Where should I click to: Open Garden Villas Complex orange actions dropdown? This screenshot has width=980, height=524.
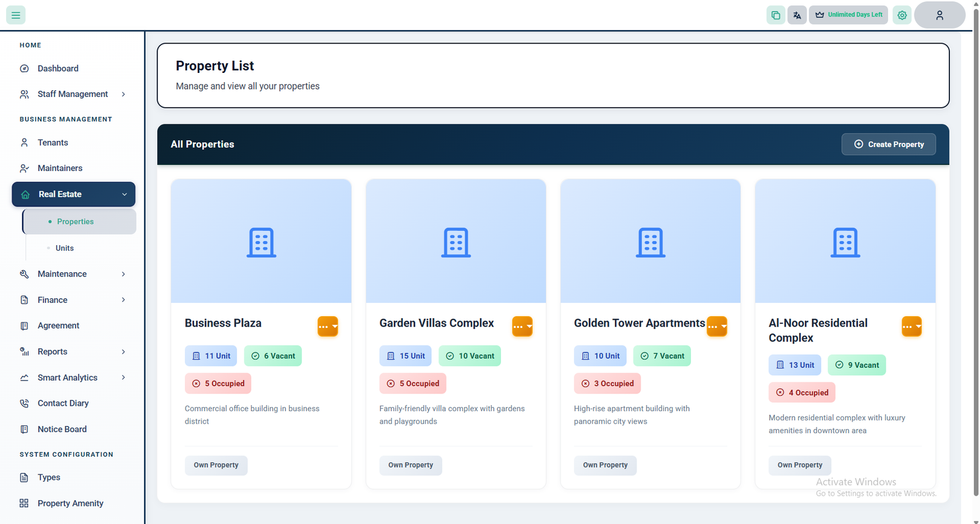pos(522,326)
